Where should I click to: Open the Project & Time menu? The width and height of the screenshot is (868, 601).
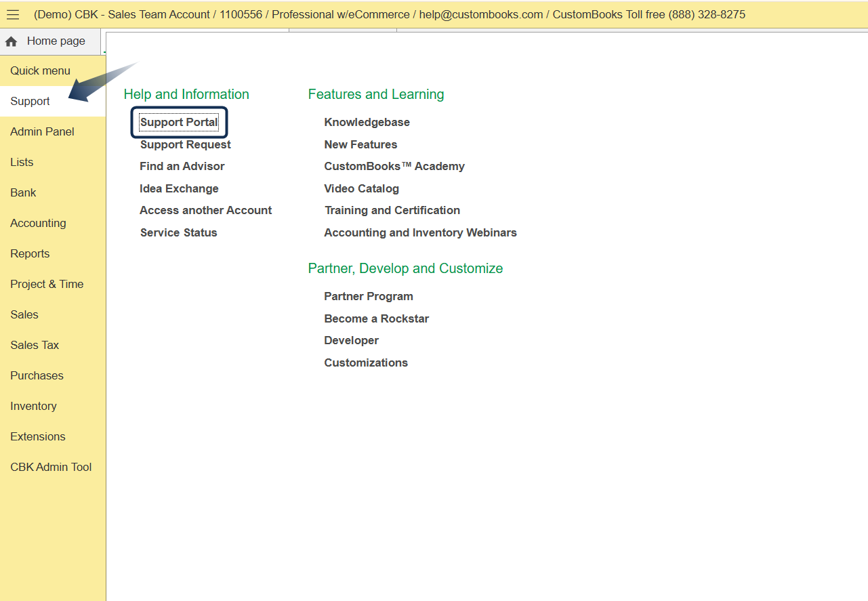[47, 284]
